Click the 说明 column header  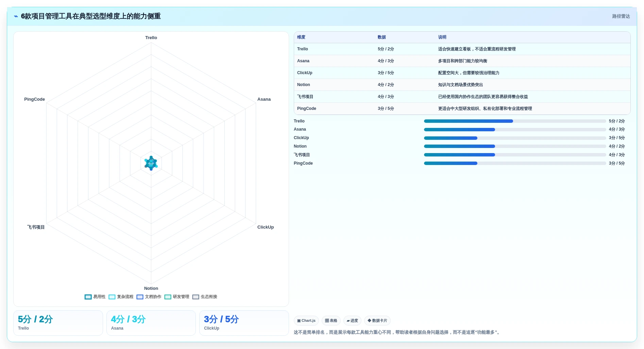coord(442,37)
